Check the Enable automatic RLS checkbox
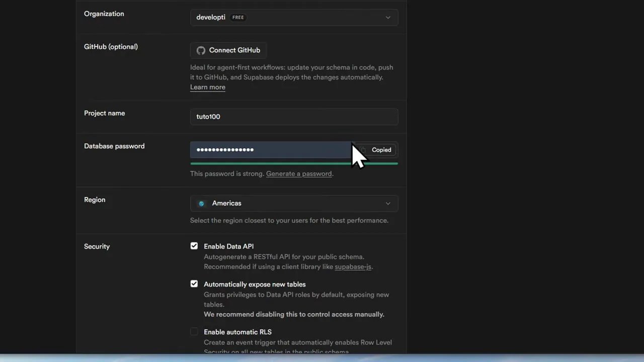The width and height of the screenshot is (644, 362). tap(194, 332)
